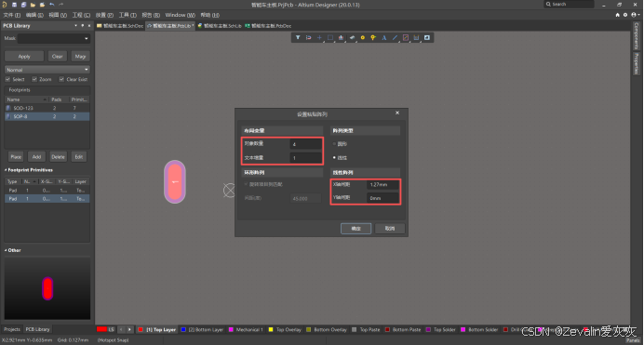The image size is (644, 345).
Task: Select the SOP-8 footprint row
Action: click(x=47, y=116)
